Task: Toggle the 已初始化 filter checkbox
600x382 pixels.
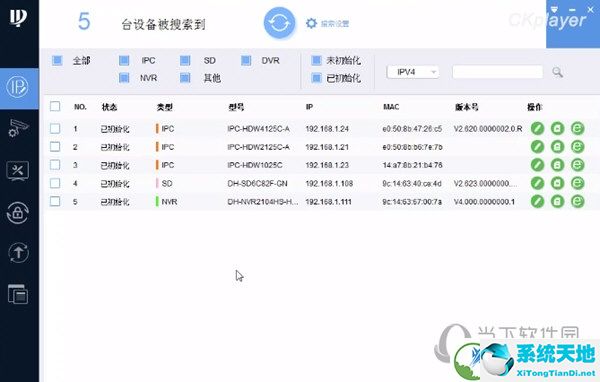Action: (x=316, y=78)
